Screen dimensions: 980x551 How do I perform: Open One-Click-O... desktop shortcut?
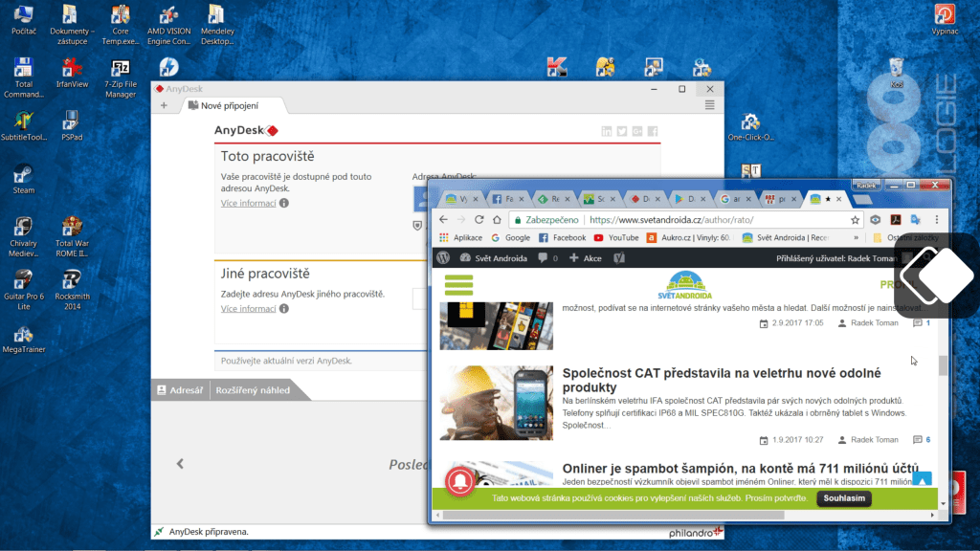(750, 127)
